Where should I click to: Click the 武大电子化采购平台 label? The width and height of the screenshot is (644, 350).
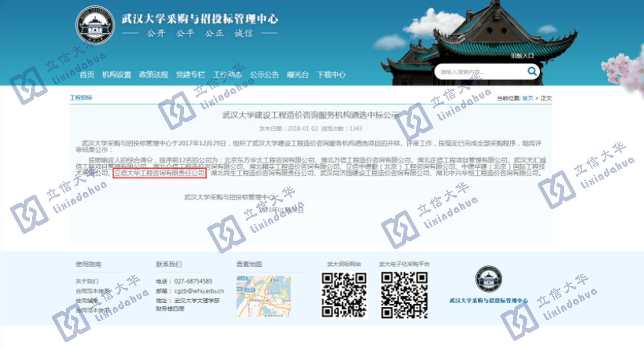pos(404,264)
